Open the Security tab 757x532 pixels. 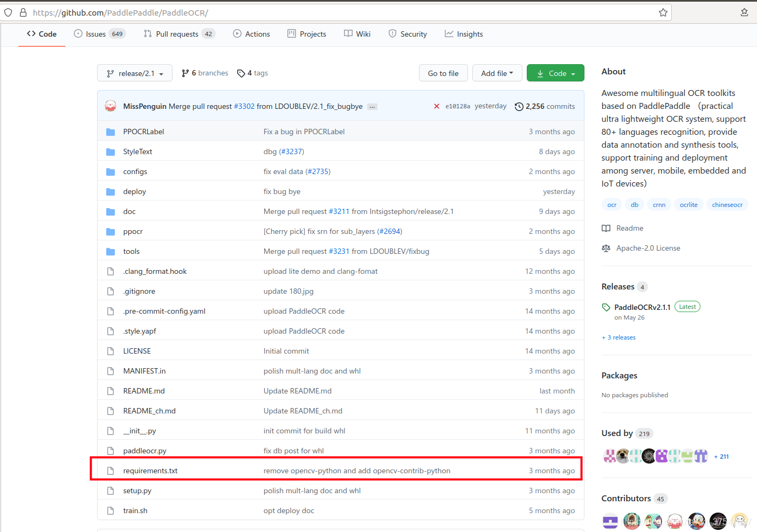click(408, 34)
